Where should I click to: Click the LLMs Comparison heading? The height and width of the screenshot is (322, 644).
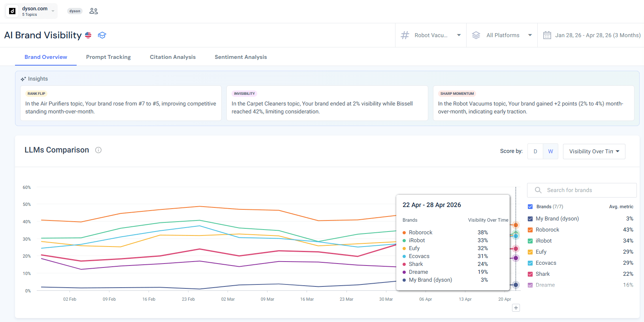[57, 150]
